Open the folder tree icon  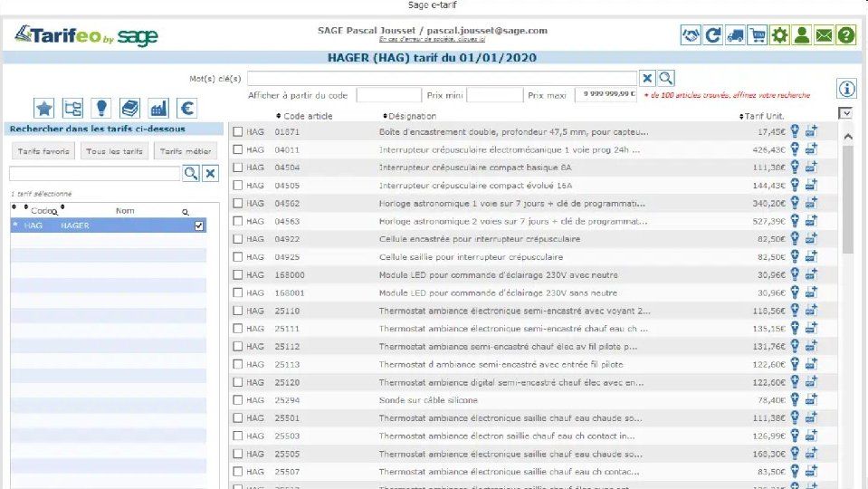point(72,108)
